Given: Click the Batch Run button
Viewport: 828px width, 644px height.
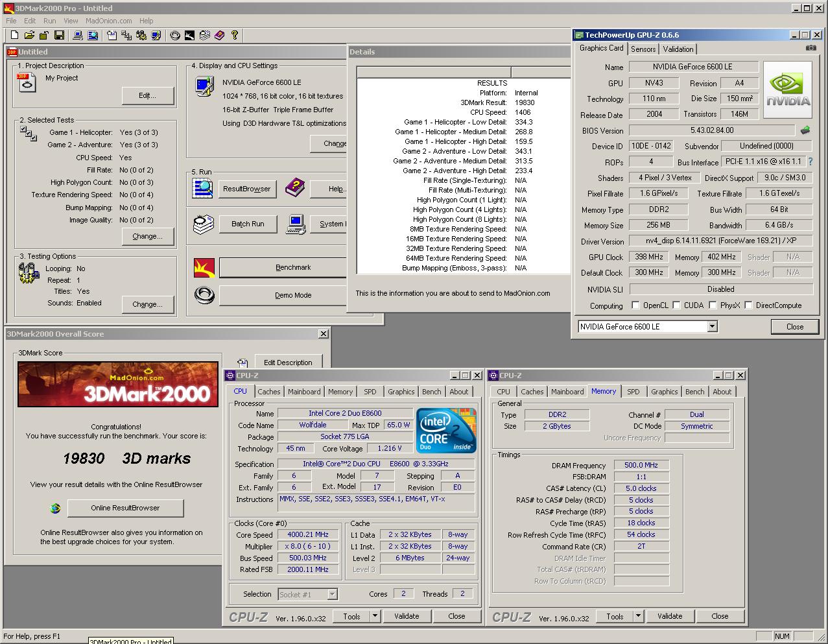Looking at the screenshot, I should tap(248, 224).
